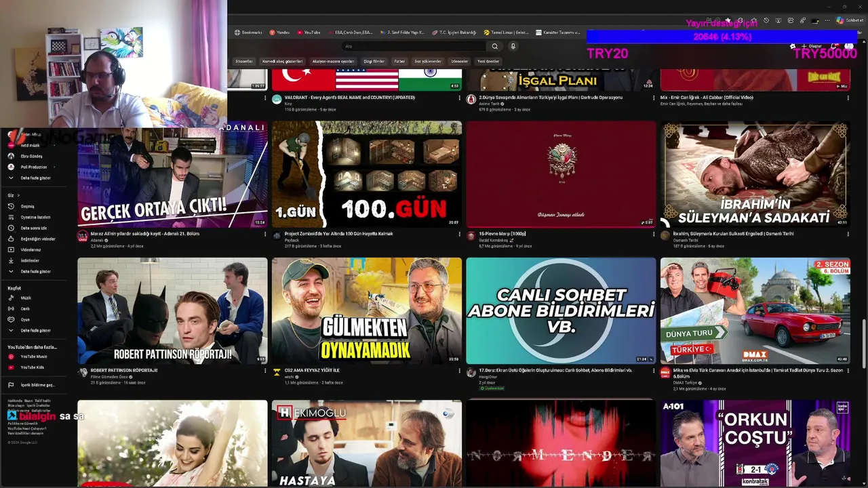
Task: Open Beğendiğim videolar in sidebar
Action: (x=38, y=239)
